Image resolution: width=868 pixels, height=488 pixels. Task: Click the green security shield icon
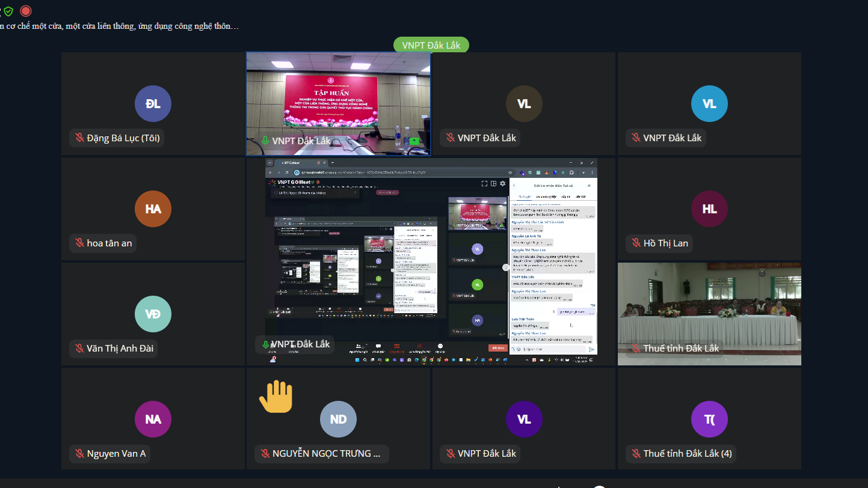click(8, 11)
